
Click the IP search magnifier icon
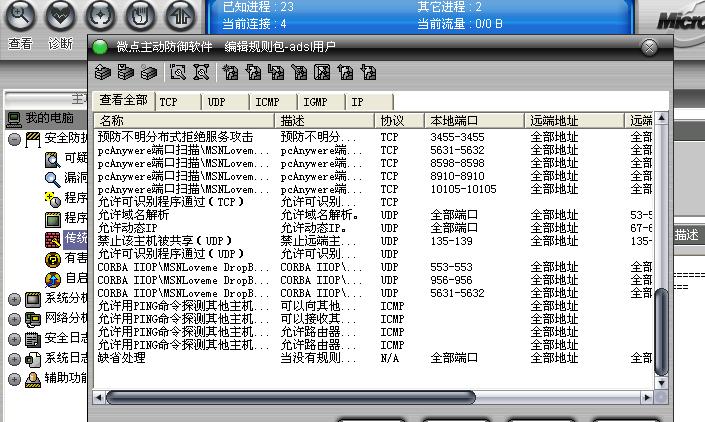coord(178,72)
